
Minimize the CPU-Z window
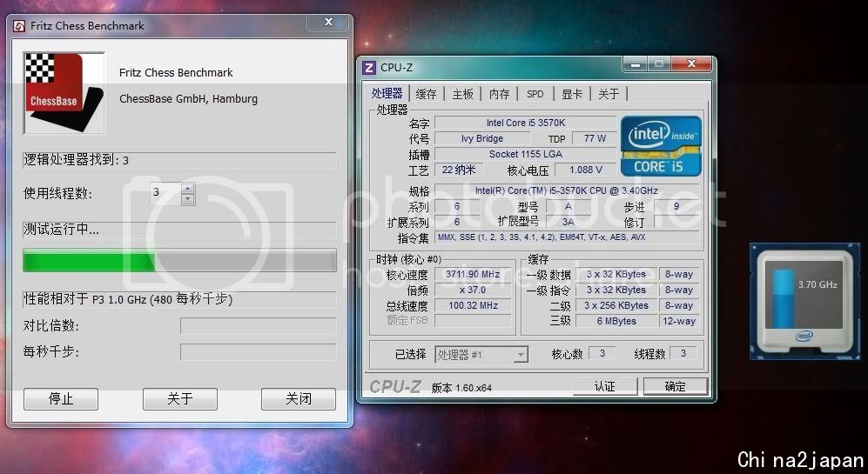pyautogui.click(x=635, y=63)
